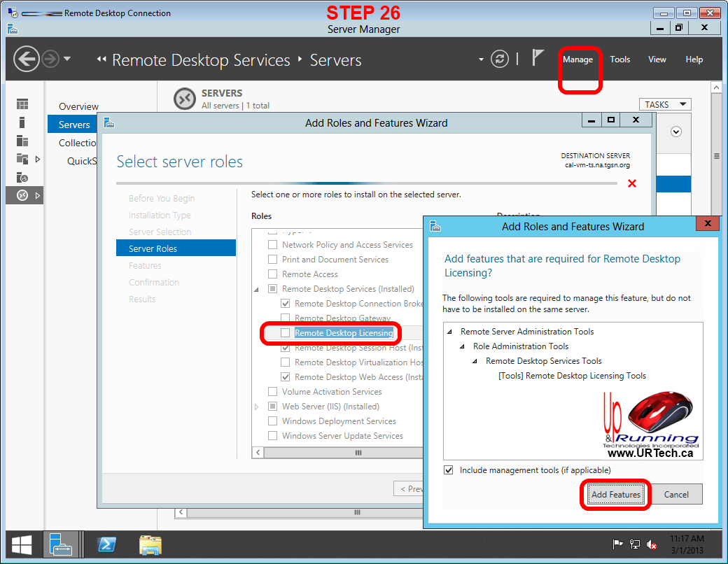
Task: Check the Volume Activation Services role
Action: (273, 392)
